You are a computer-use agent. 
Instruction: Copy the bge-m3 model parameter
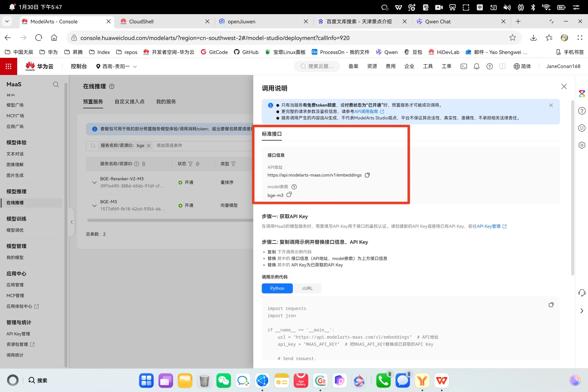[x=289, y=195]
